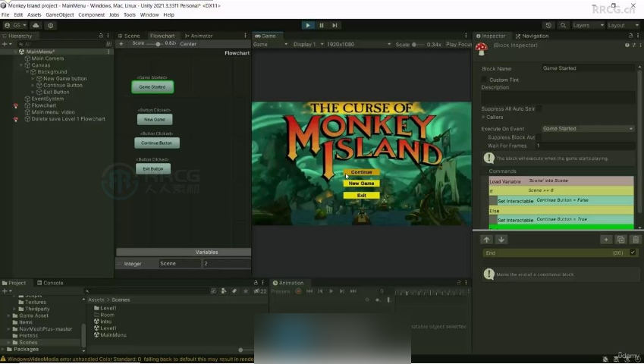Image resolution: width=644 pixels, height=364 pixels.
Task: Click the Scene variable value field showing 2
Action: [x=226, y=264]
